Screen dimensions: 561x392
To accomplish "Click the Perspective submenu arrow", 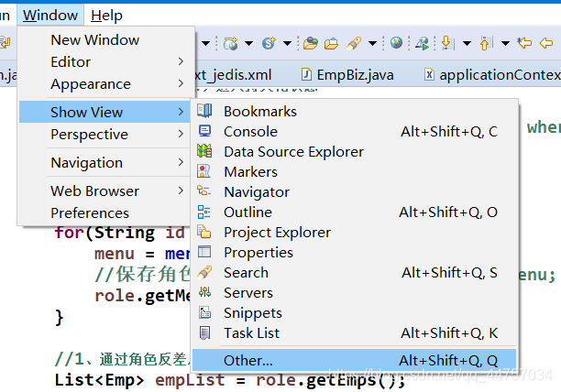I will pos(181,134).
